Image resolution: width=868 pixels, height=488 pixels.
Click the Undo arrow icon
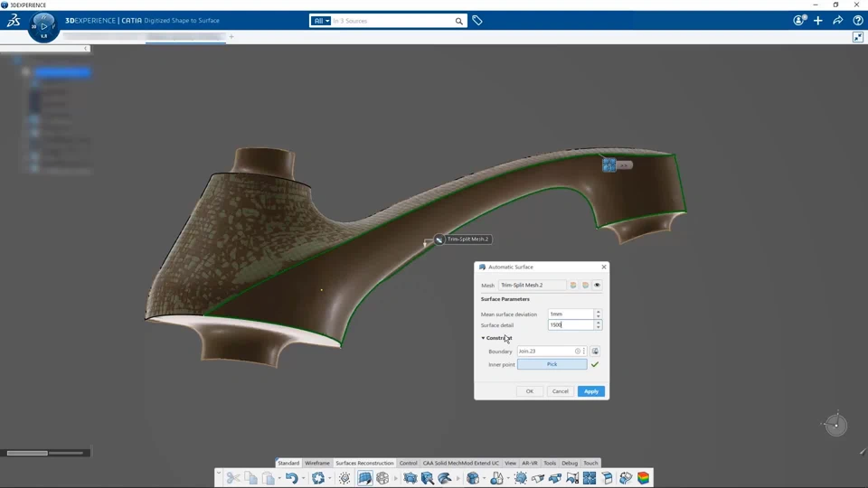coord(291,478)
